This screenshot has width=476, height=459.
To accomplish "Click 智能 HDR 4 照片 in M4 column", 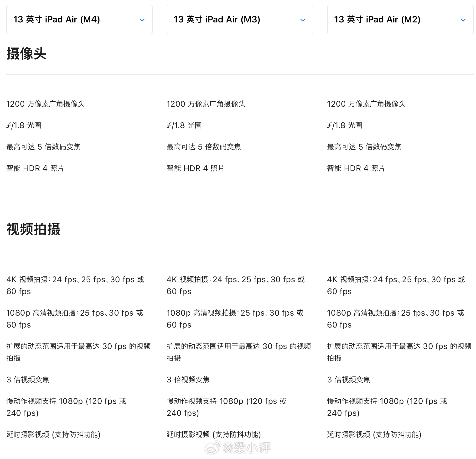I will [x=35, y=168].
